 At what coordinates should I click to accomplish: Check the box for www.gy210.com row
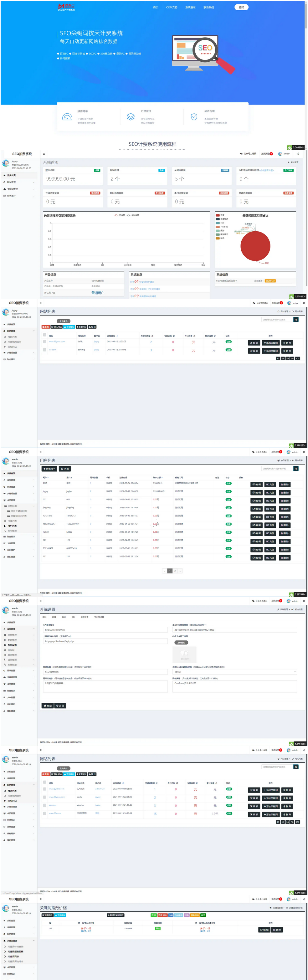pyautogui.click(x=44, y=789)
